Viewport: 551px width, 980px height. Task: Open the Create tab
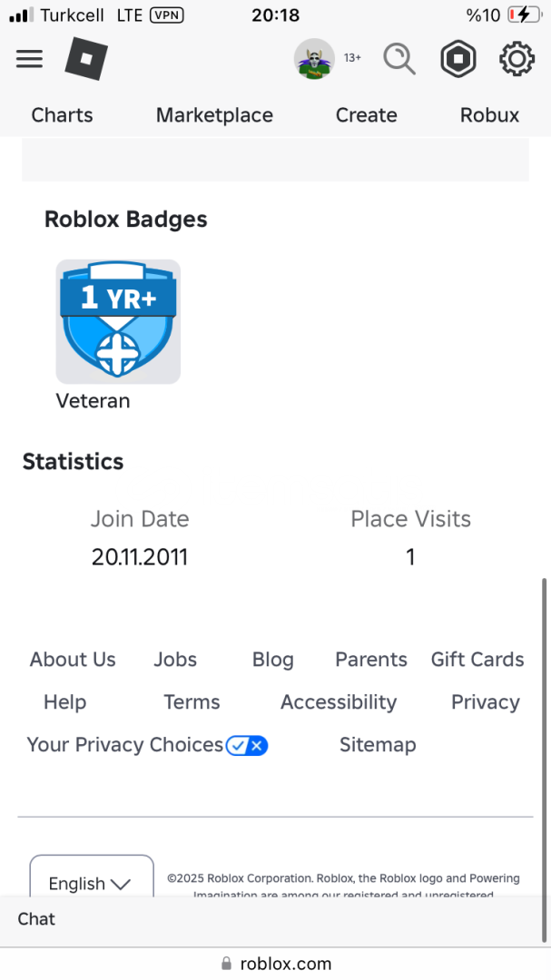pyautogui.click(x=367, y=115)
